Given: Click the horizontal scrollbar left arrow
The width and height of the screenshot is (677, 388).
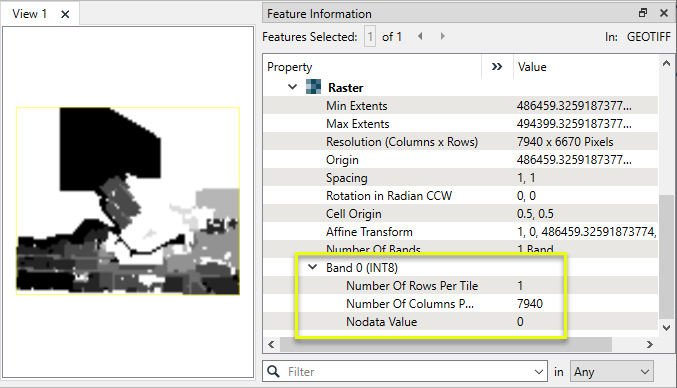Looking at the screenshot, I should [x=271, y=344].
